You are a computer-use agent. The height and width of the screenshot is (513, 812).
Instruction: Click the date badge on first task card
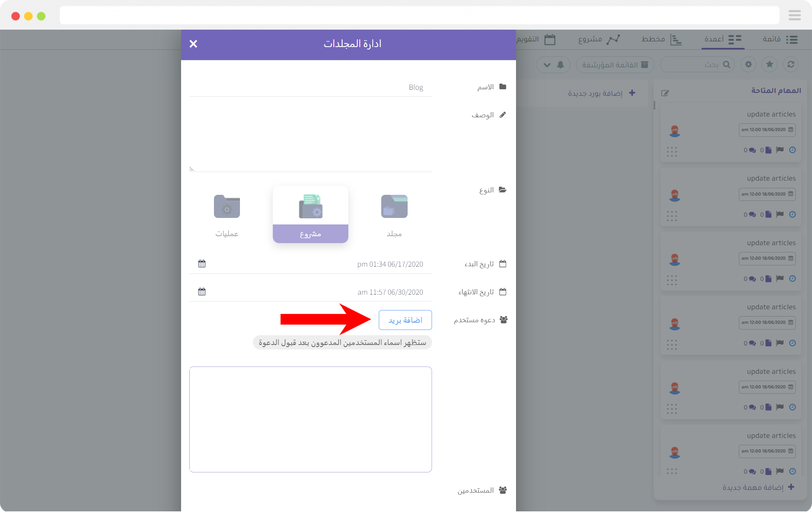click(x=767, y=130)
